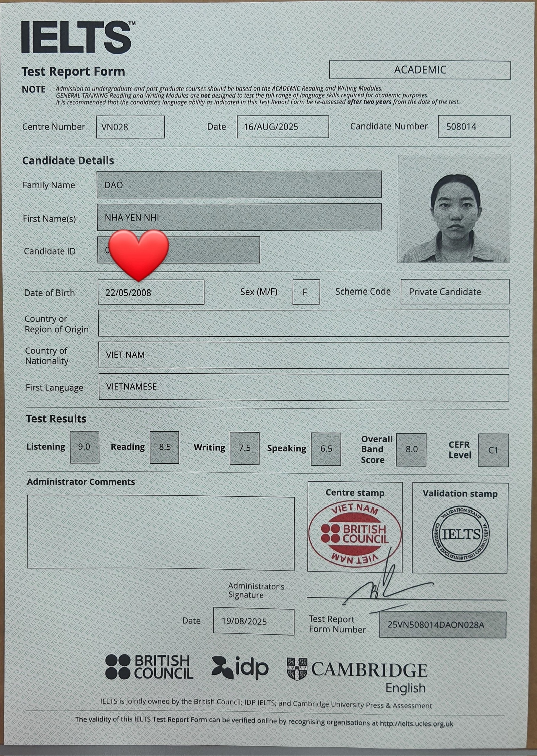537x756 pixels.
Task: Click the ACADEMIC module box
Action: pyautogui.click(x=420, y=70)
